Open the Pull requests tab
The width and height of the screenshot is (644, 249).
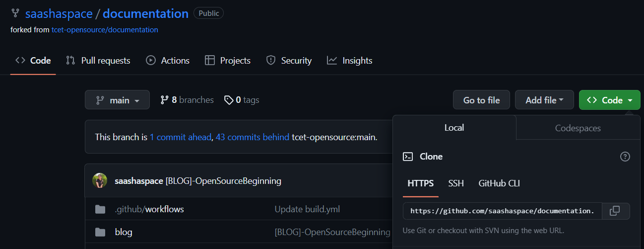tap(98, 61)
